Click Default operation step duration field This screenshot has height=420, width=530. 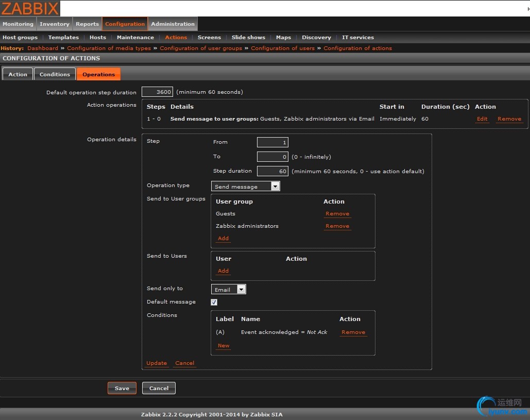157,92
